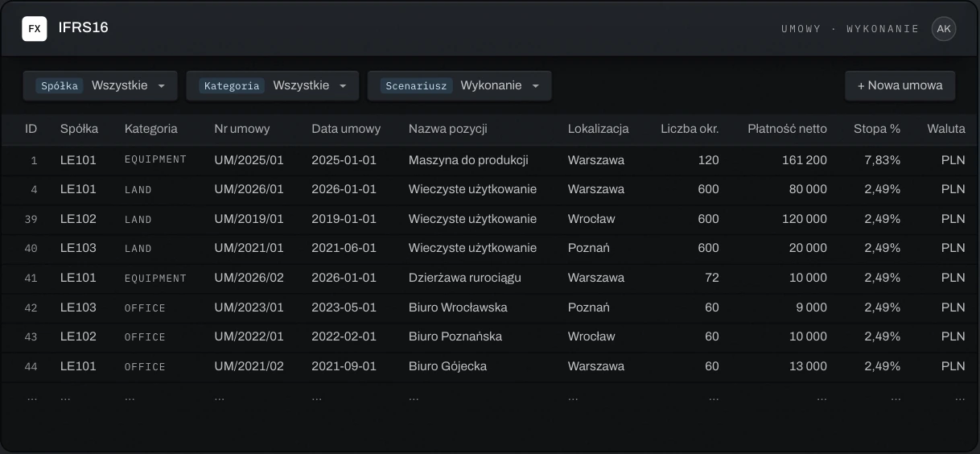Click the FX app logo icon
This screenshot has height=454, width=980.
pos(35,28)
